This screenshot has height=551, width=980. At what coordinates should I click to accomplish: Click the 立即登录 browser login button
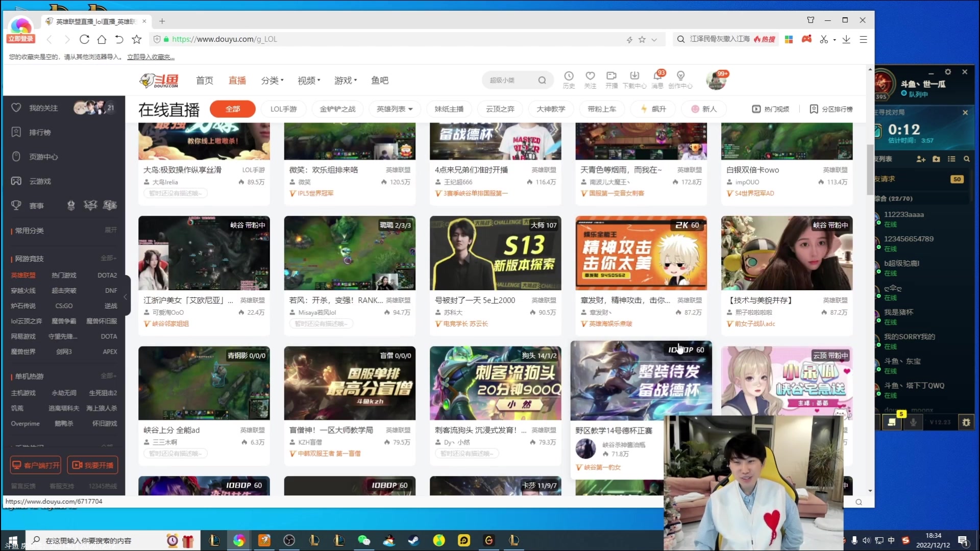click(20, 39)
